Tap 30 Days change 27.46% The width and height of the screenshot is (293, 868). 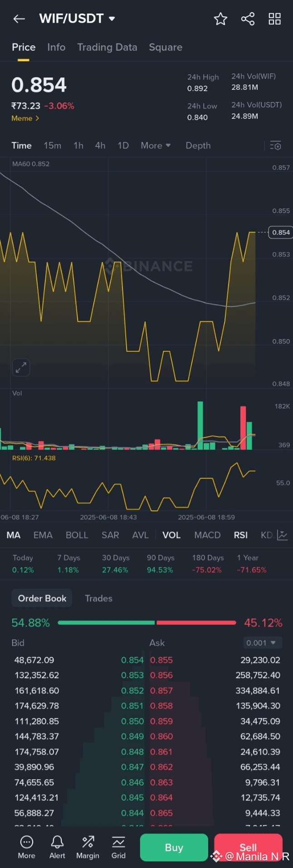[115, 570]
